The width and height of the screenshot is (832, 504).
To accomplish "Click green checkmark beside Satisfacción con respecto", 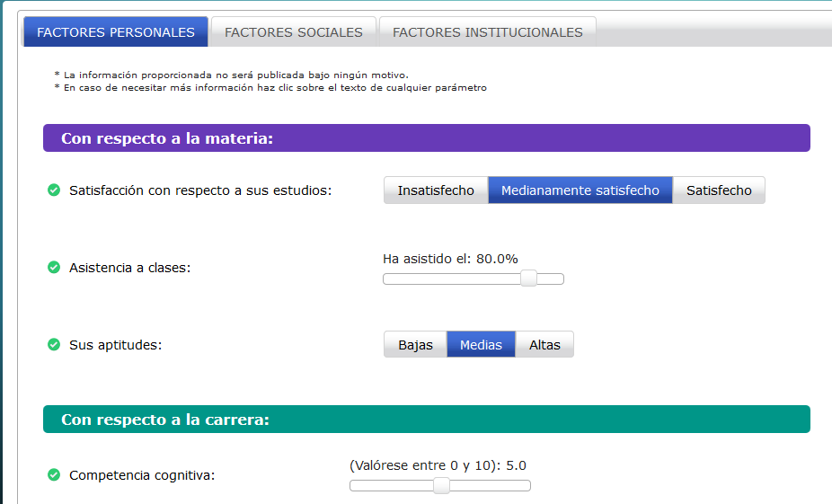I will click(x=54, y=190).
